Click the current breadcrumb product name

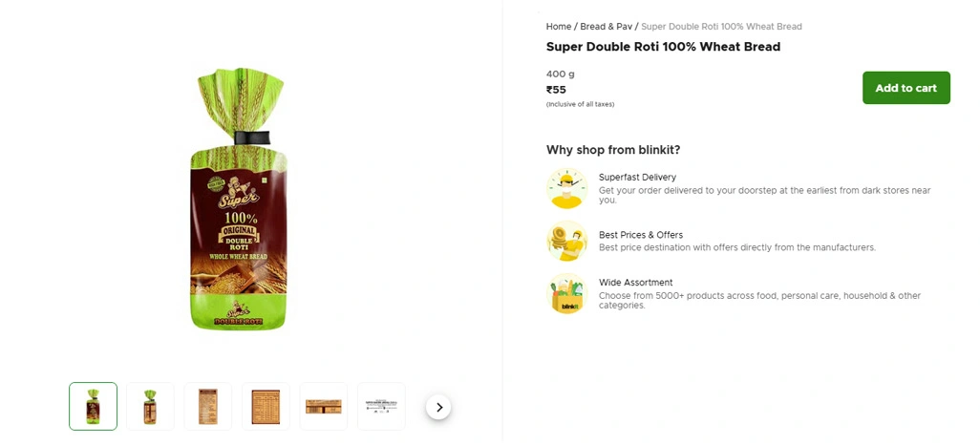coord(721,27)
